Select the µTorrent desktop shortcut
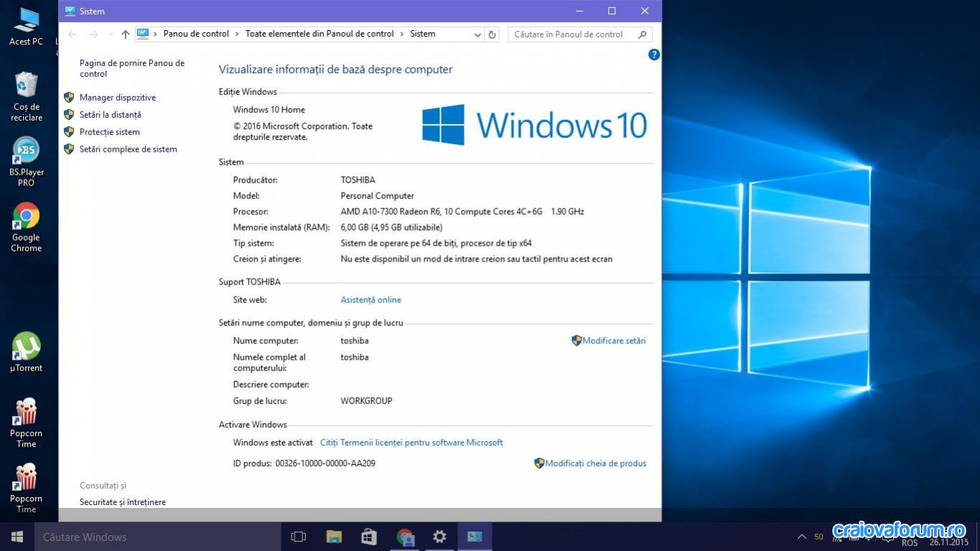980x551 pixels. pyautogui.click(x=27, y=352)
